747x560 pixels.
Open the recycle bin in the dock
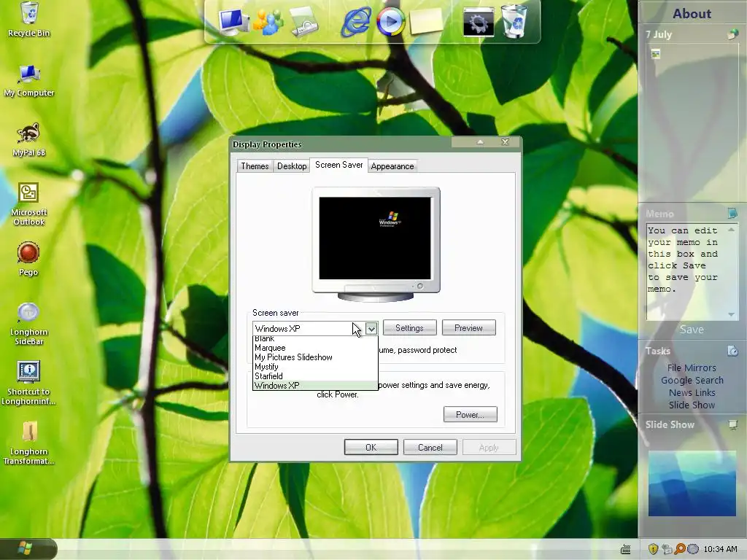[514, 21]
